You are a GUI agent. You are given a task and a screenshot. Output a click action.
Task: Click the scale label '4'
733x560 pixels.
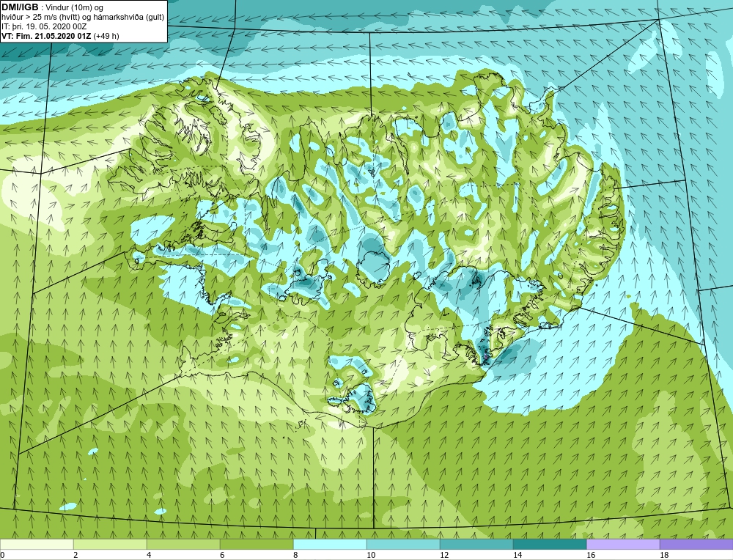pyautogui.click(x=149, y=555)
